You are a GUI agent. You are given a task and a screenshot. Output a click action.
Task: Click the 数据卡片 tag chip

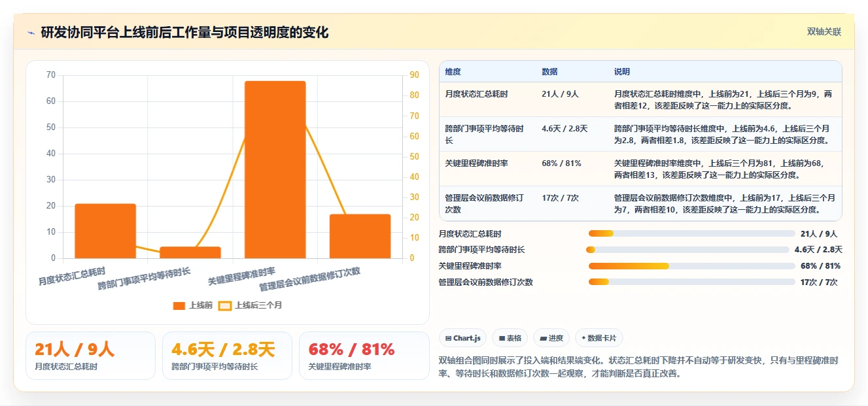click(599, 338)
